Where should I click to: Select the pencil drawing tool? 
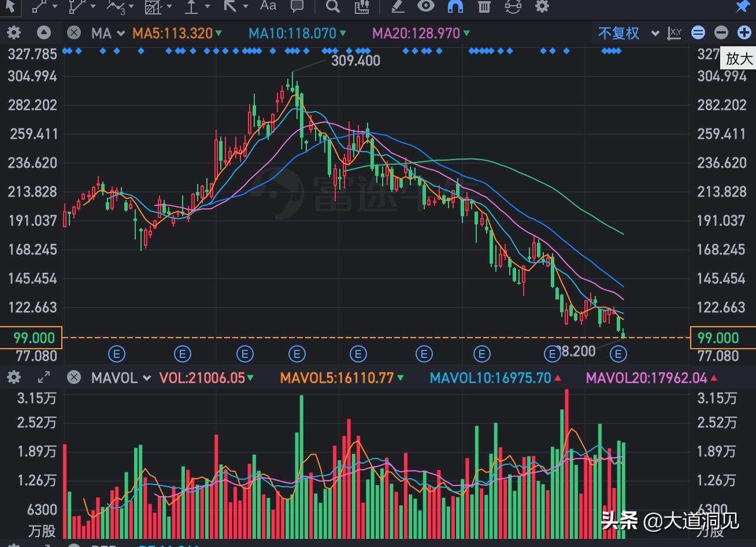(397, 6)
